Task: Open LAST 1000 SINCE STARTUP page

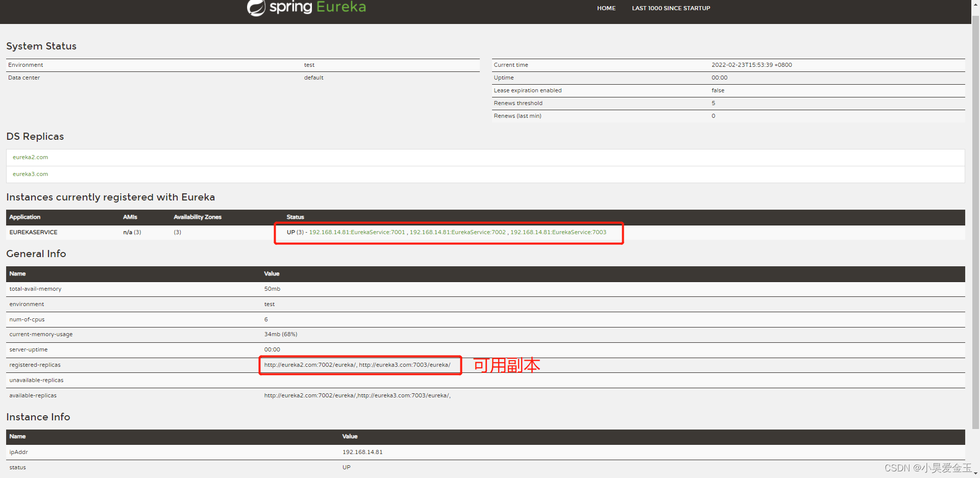Action: 671,8
